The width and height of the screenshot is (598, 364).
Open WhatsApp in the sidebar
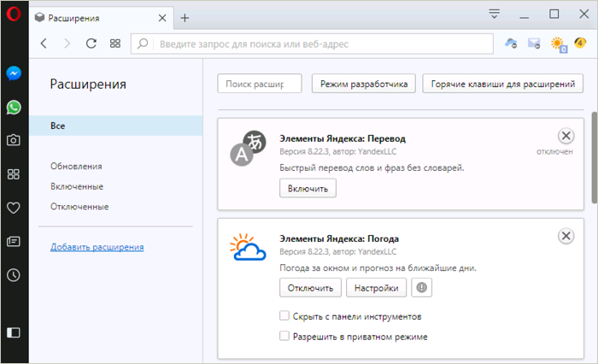coord(14,107)
